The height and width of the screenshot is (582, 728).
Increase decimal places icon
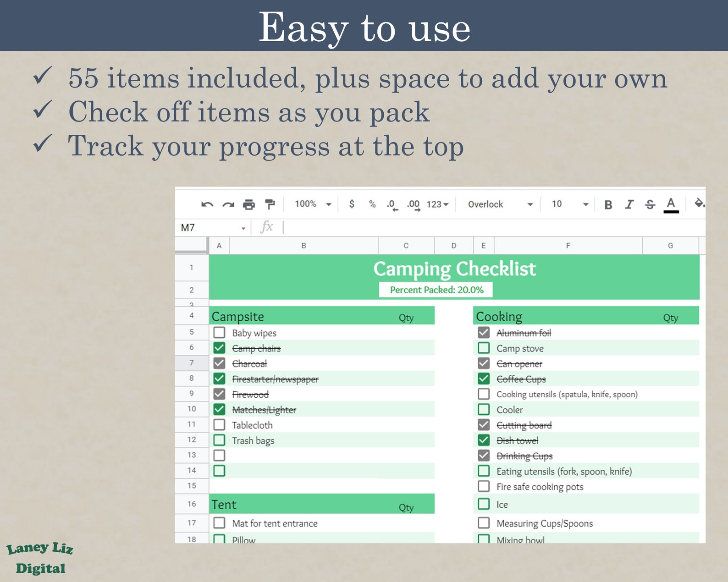pos(413,205)
